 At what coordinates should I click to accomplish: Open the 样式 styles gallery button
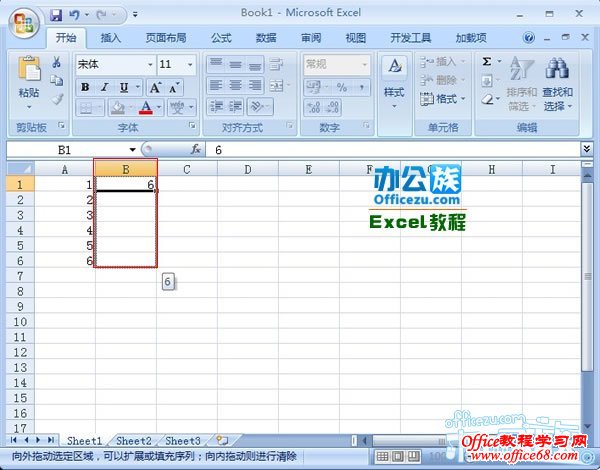click(394, 83)
